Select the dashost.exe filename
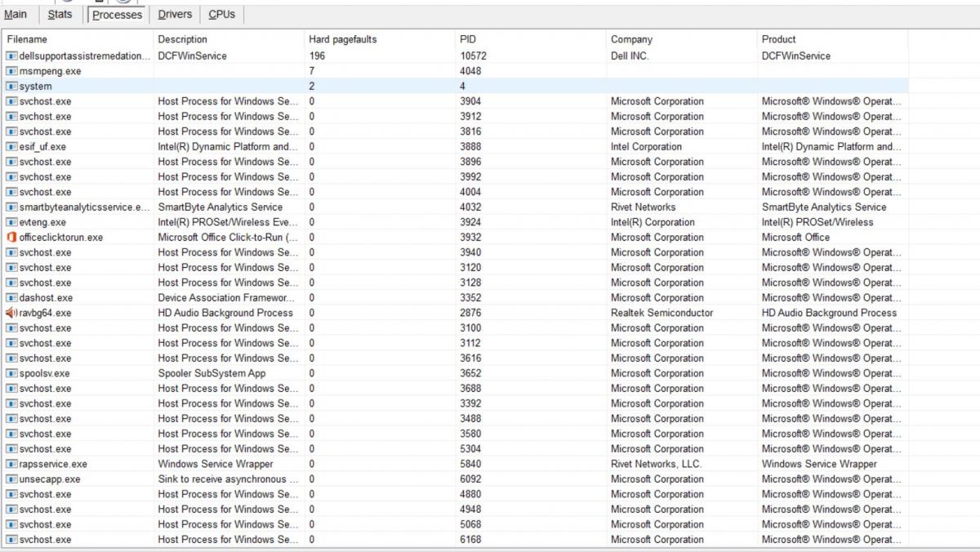Image resolution: width=980 pixels, height=552 pixels. click(x=46, y=298)
